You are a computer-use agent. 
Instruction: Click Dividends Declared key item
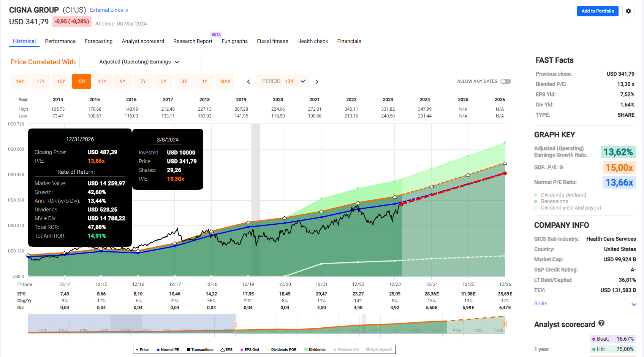click(x=560, y=195)
